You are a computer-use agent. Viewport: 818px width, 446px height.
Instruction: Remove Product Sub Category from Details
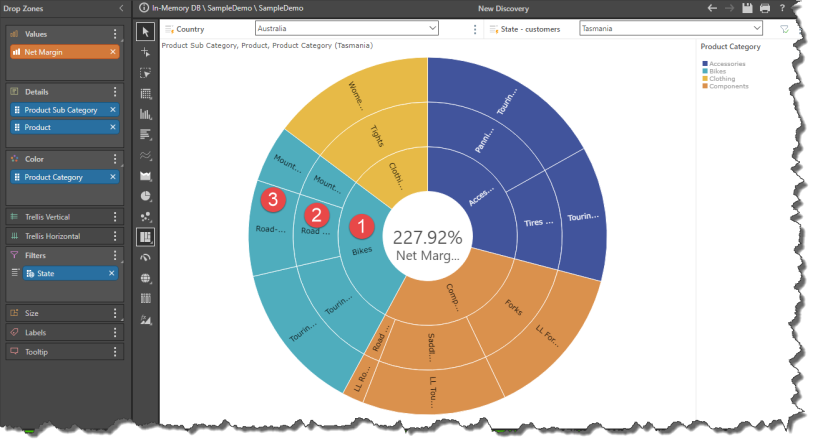coord(112,109)
